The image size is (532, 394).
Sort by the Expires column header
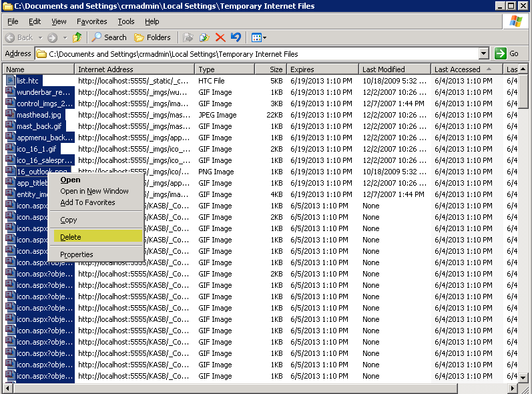click(322, 69)
